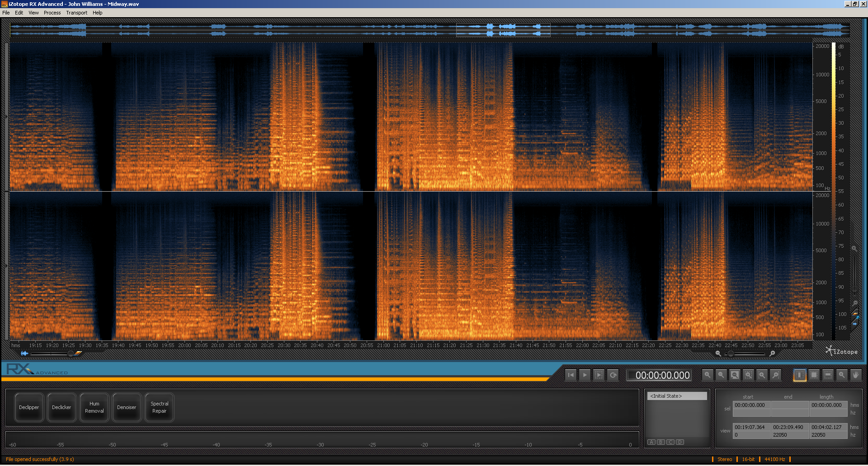The image size is (868, 466).
Task: Toggle loop playback mode
Action: pos(613,375)
